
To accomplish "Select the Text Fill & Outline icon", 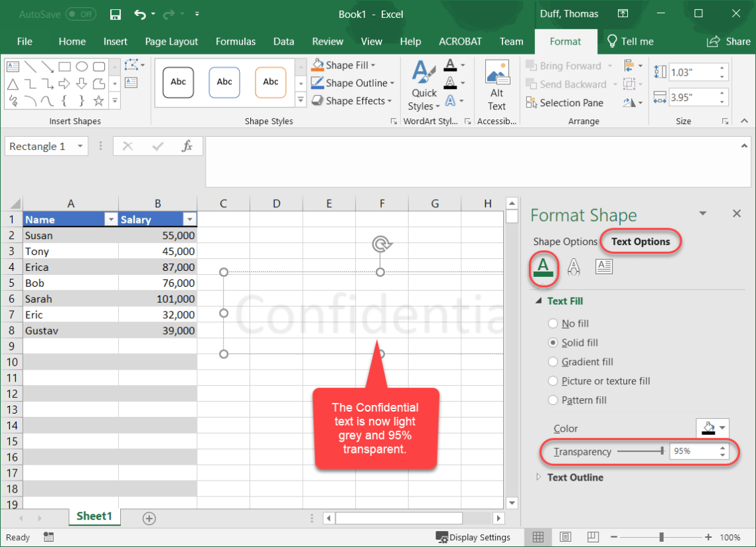I will tap(544, 266).
